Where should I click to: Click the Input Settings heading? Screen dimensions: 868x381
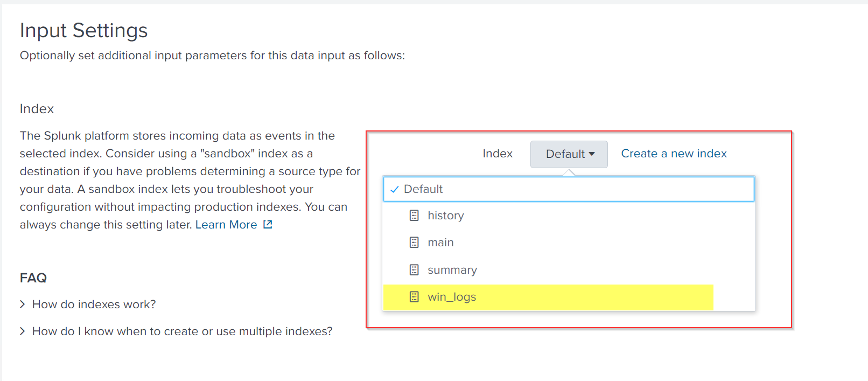pos(83,31)
